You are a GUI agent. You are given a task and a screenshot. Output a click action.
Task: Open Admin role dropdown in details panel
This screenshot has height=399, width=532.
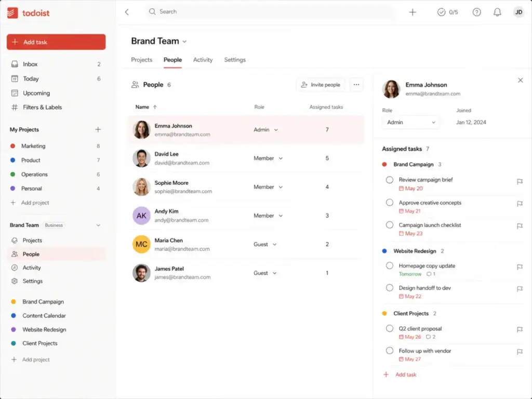(410, 123)
